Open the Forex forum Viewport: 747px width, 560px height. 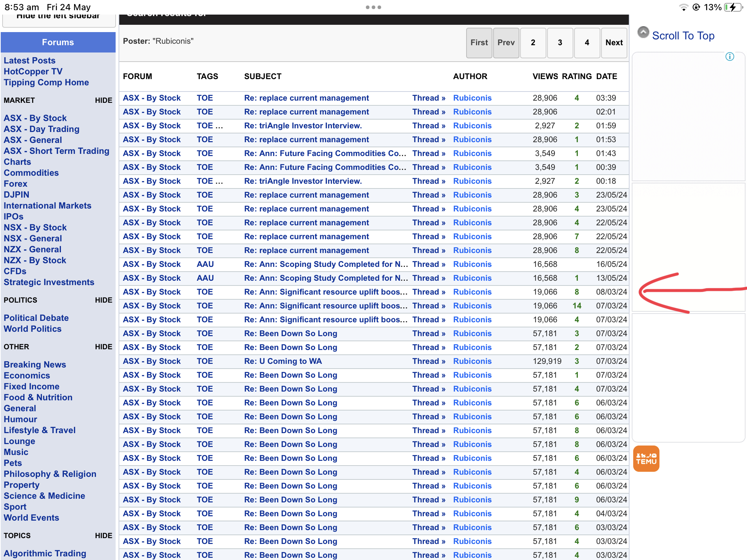coord(16,184)
